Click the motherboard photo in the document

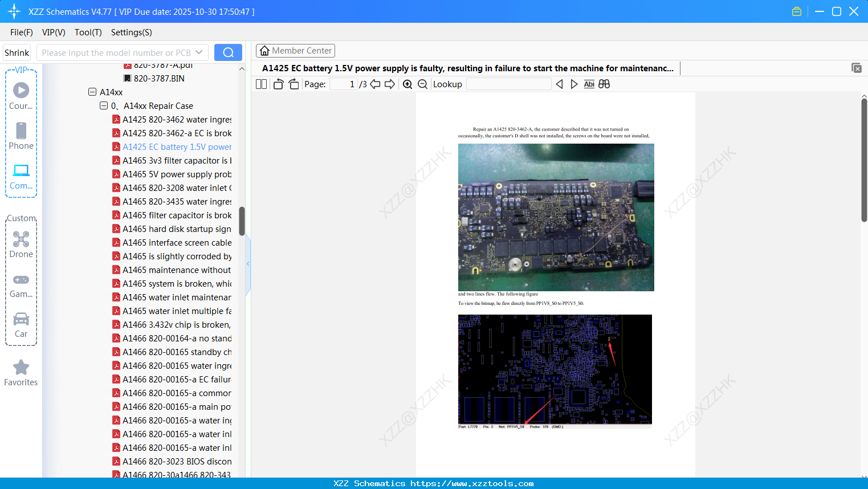pyautogui.click(x=556, y=217)
